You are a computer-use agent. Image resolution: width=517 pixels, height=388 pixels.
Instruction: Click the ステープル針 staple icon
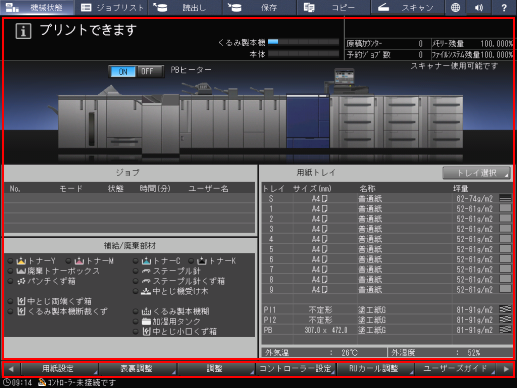point(146,271)
